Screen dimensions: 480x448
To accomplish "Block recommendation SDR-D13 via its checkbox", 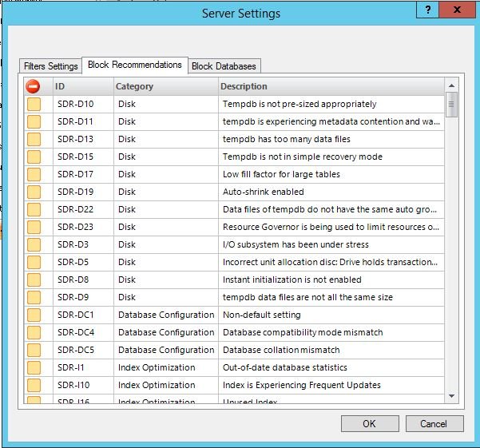I will [x=34, y=139].
